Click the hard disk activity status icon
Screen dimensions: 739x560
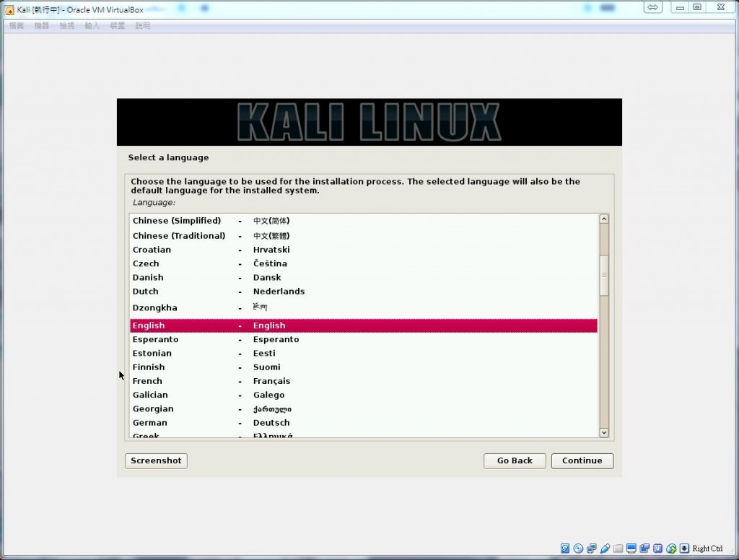(x=565, y=548)
